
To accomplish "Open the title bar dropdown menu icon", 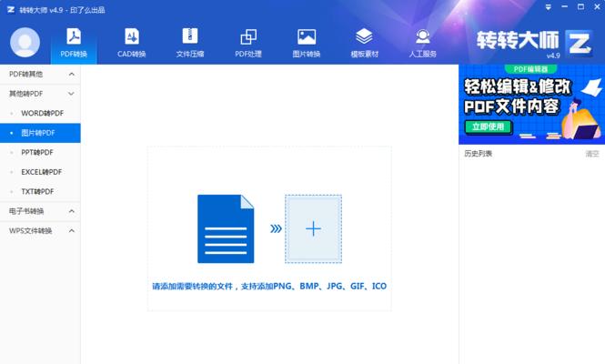I will coord(548,7).
